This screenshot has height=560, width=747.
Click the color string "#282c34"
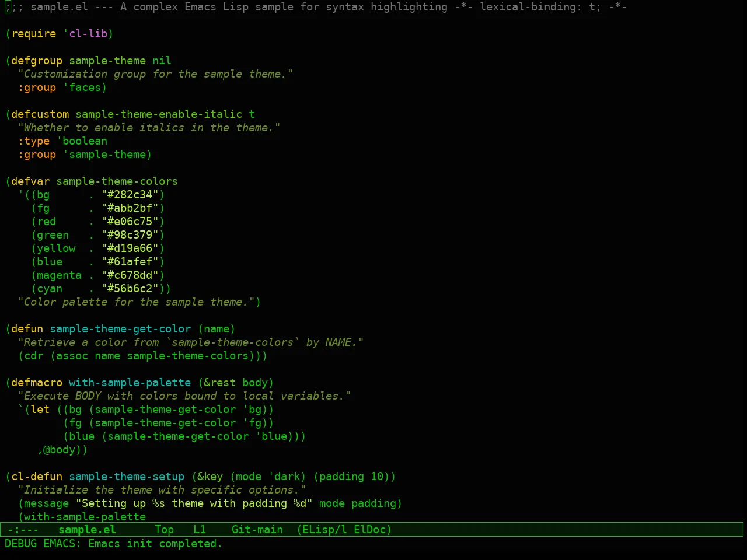(x=130, y=195)
